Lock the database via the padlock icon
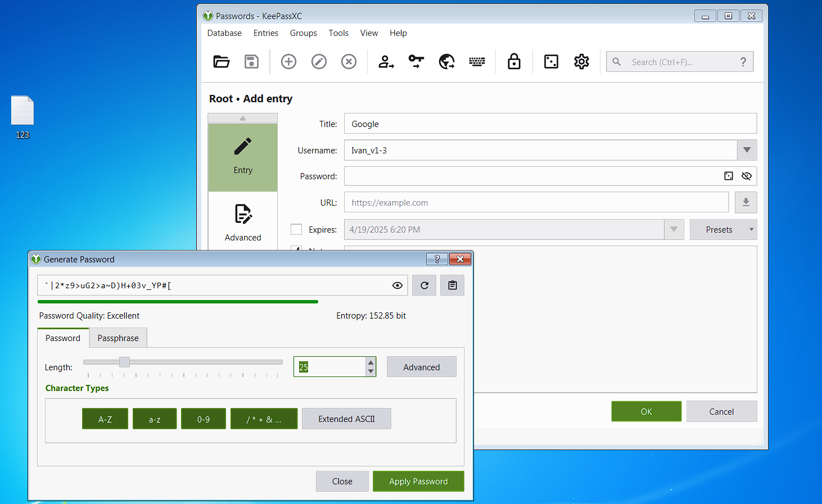This screenshot has height=504, width=822. (513, 61)
